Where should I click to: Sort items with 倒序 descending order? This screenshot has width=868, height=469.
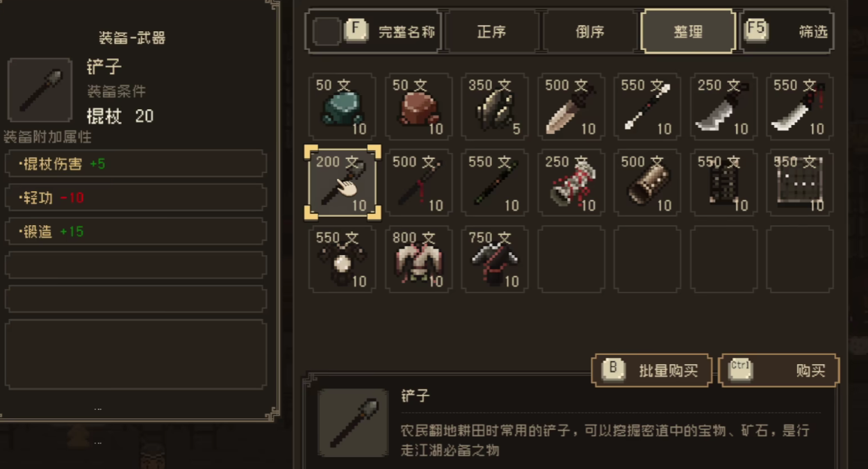(590, 31)
